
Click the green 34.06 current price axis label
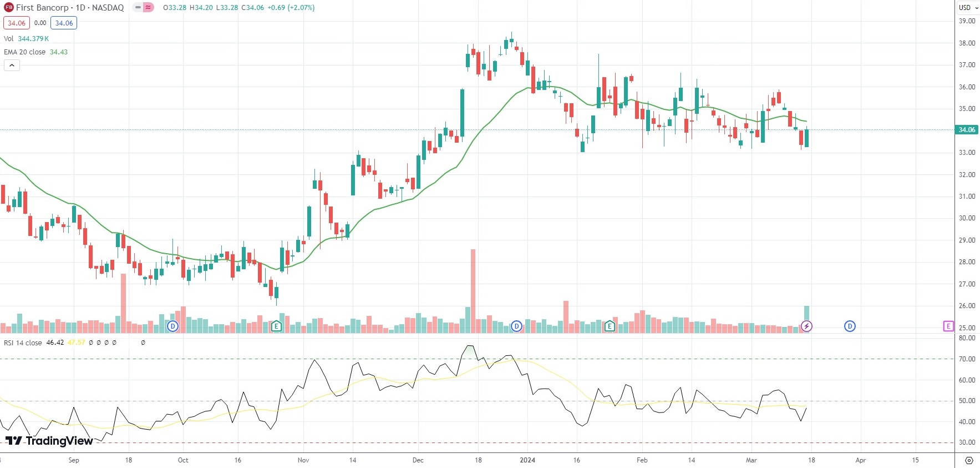click(967, 130)
